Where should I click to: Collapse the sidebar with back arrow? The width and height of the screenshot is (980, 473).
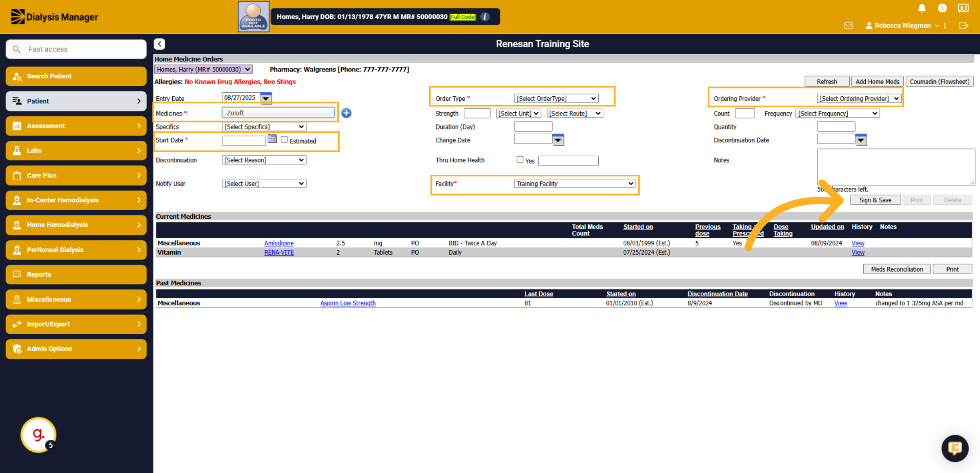click(x=159, y=44)
